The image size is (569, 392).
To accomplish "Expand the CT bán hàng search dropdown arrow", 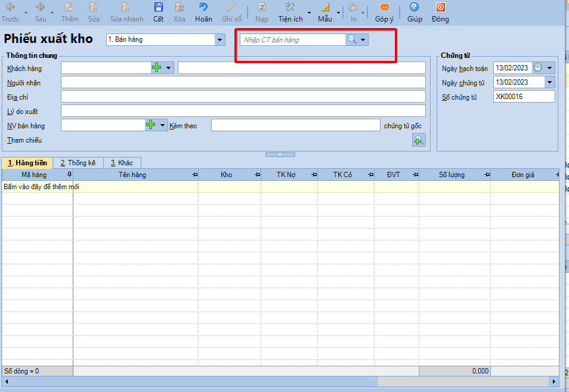I will pyautogui.click(x=363, y=39).
